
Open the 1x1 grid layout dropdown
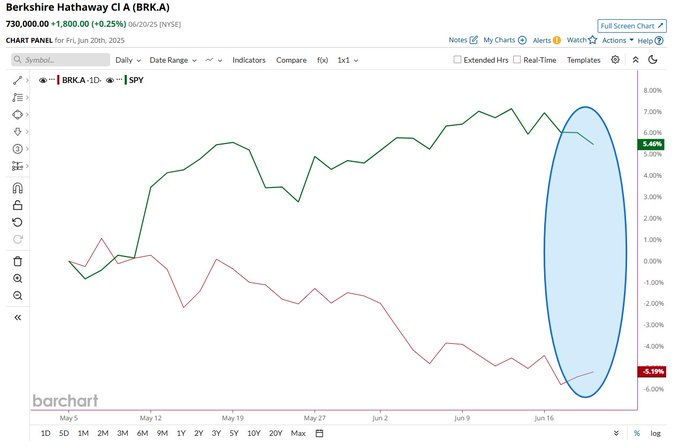point(348,60)
